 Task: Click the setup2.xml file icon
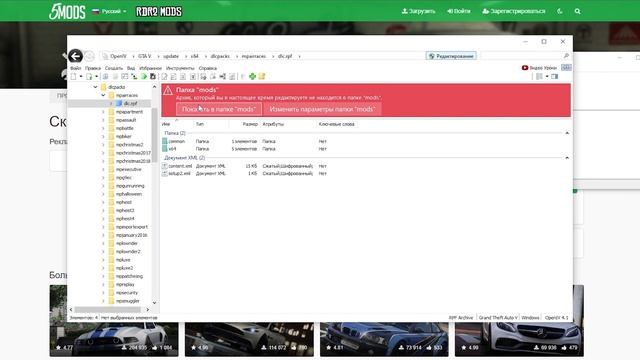click(x=164, y=173)
